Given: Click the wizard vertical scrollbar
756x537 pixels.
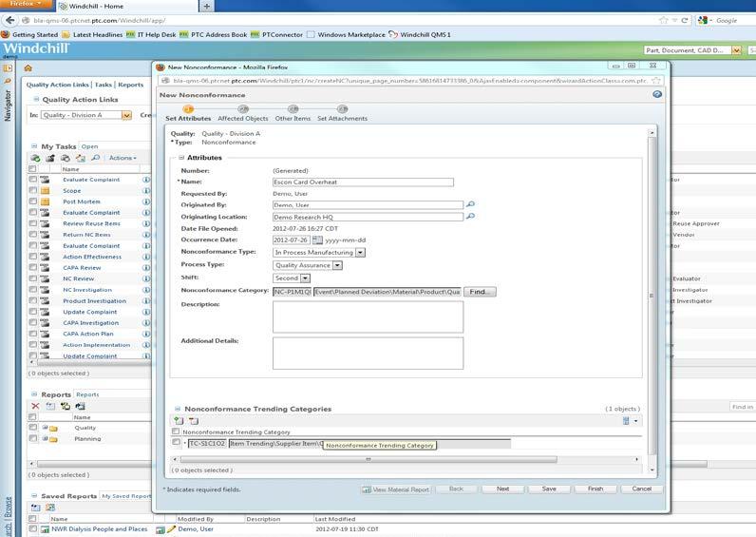Looking at the screenshot, I should (x=652, y=296).
